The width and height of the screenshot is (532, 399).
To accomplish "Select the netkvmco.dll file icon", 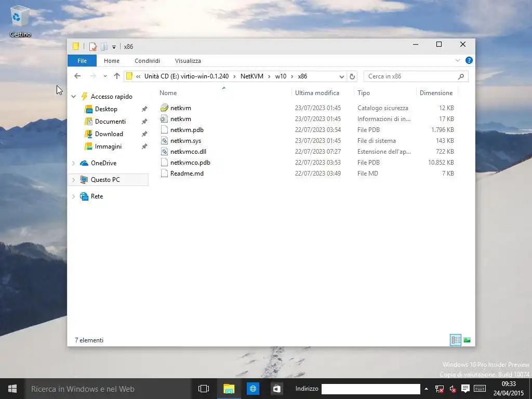I will pos(164,151).
